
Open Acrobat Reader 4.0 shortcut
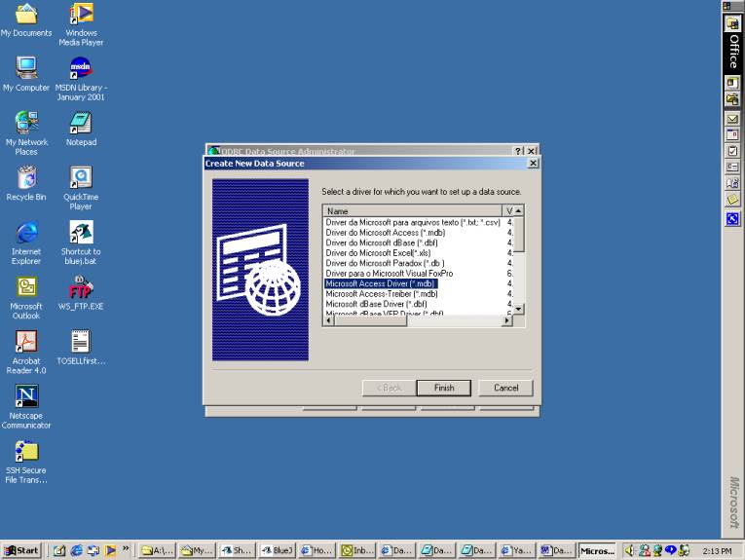click(26, 352)
